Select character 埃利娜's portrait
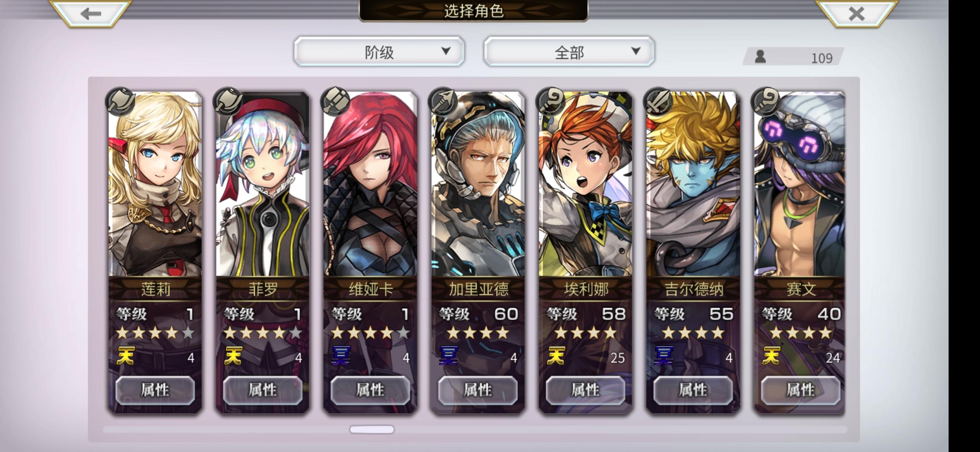 (x=585, y=184)
